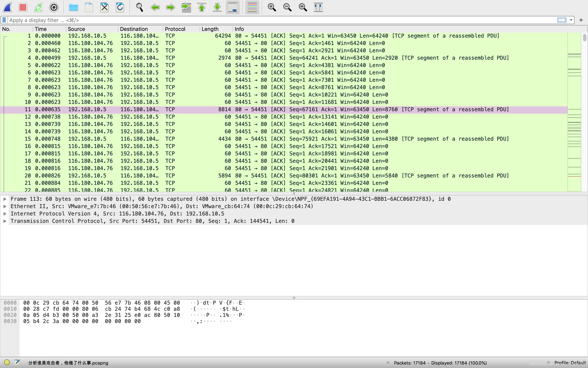
Task: Edit capture file properties icon
Action: click(x=17, y=362)
